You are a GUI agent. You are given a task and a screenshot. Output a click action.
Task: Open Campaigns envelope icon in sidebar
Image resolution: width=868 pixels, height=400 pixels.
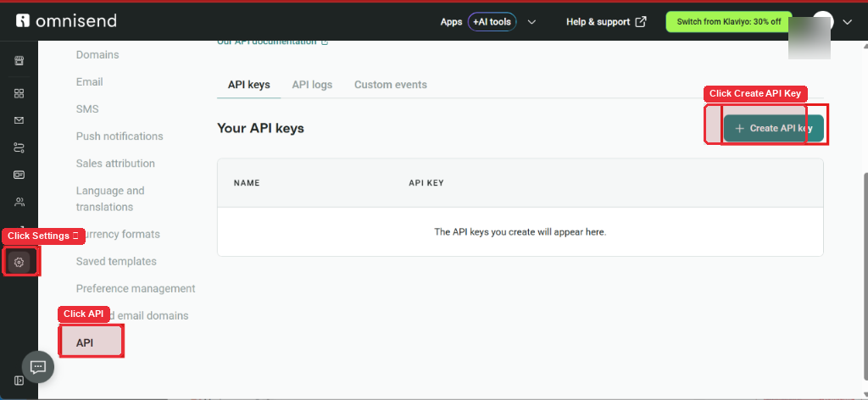point(19,120)
